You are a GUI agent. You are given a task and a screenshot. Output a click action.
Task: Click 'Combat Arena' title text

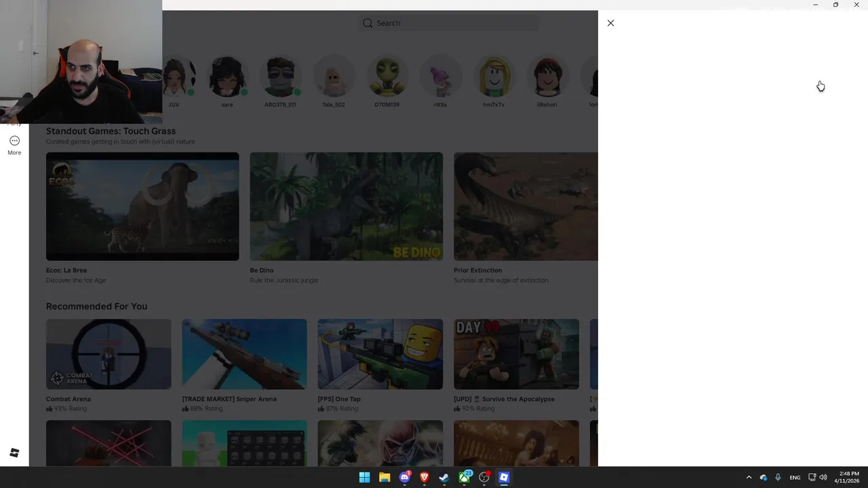point(68,399)
